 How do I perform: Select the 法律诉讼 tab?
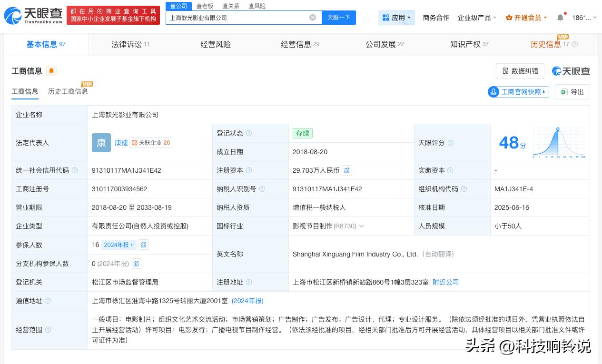pos(130,44)
